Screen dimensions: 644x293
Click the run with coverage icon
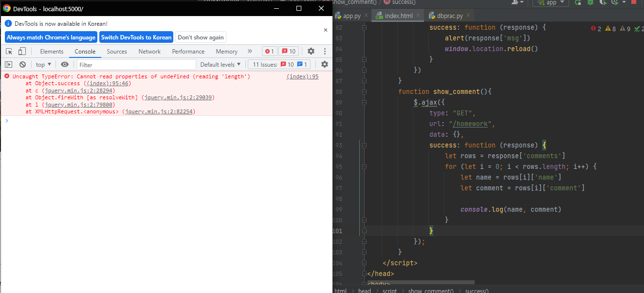[603, 2]
